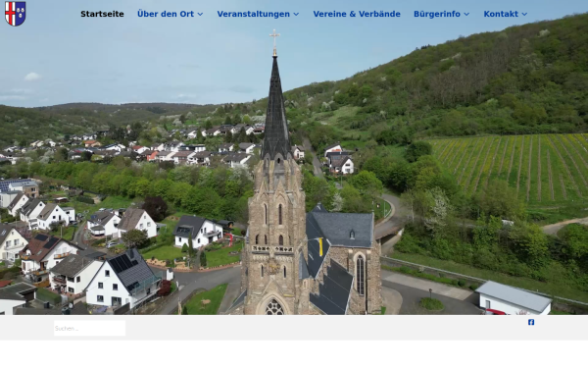Image resolution: width=588 pixels, height=368 pixels.
Task: Open the Facebook icon link
Action: [x=531, y=322]
